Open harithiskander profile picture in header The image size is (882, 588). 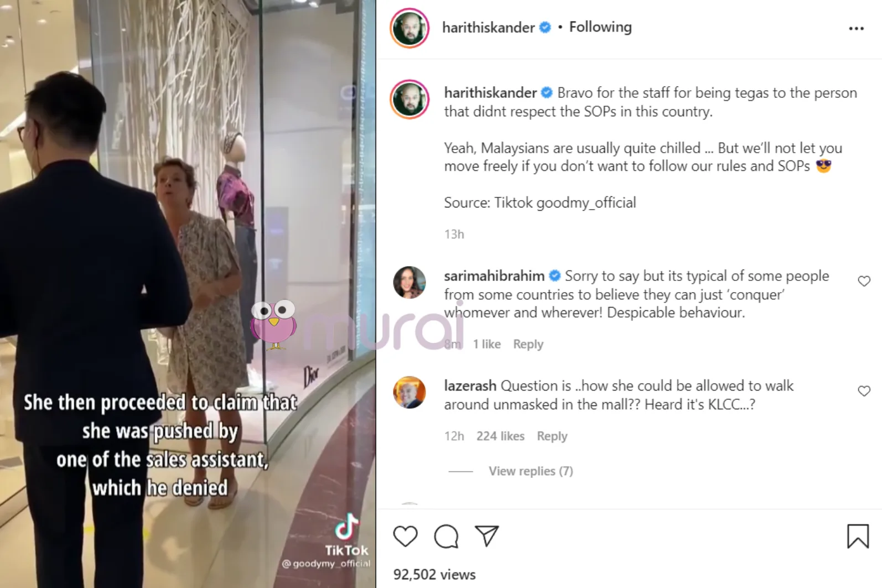[x=409, y=28]
